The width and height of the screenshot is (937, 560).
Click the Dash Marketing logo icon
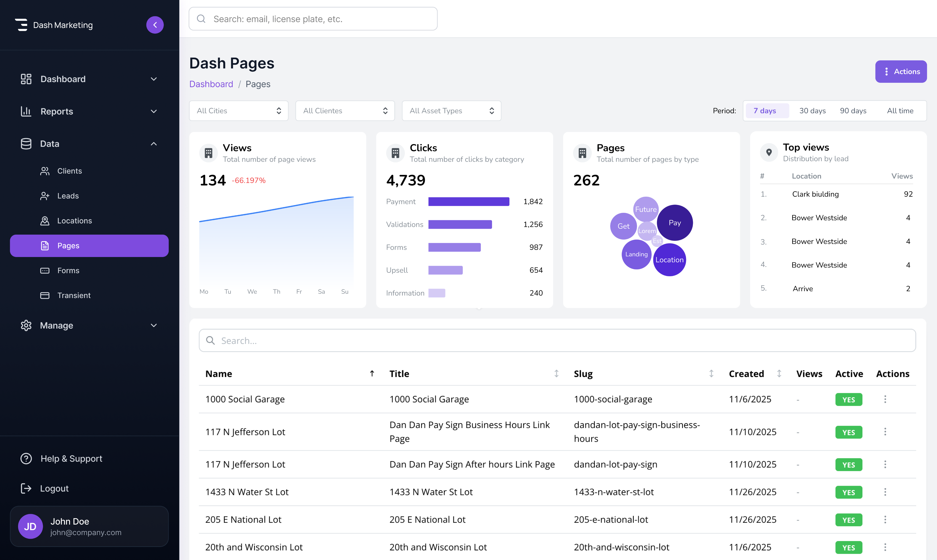(22, 25)
